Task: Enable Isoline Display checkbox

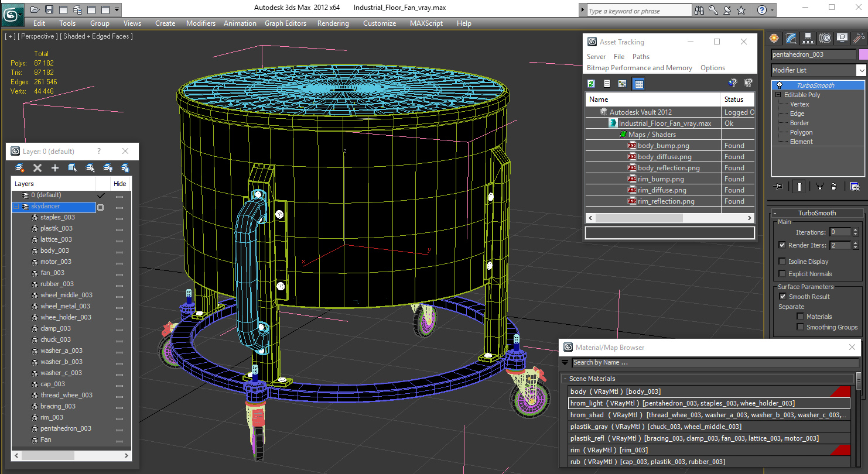Action: 782,262
